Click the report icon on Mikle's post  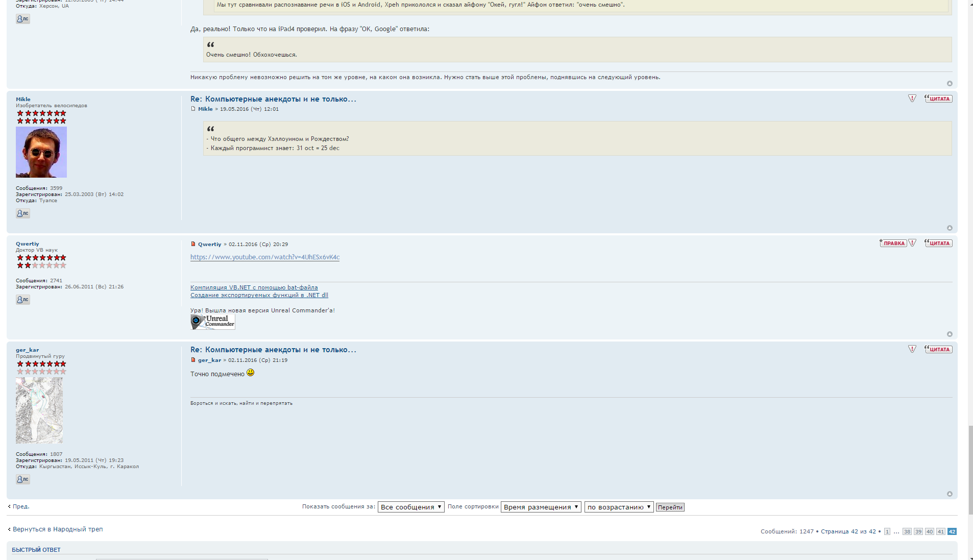(912, 99)
